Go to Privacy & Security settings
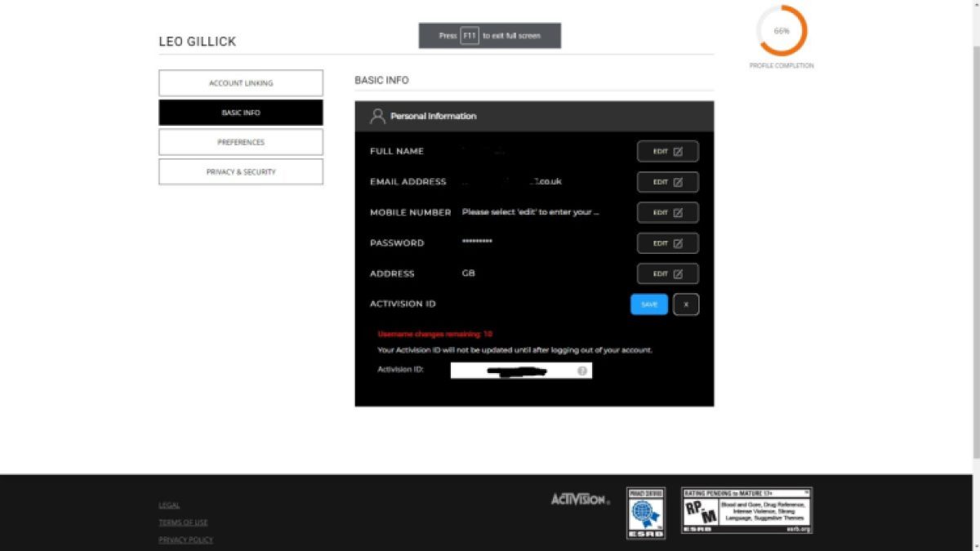The image size is (980, 551). point(241,171)
